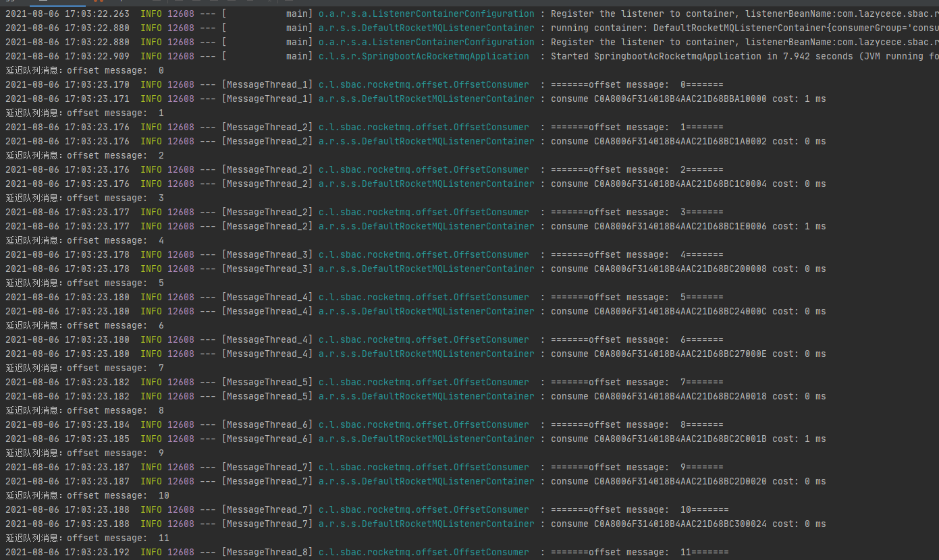Select the '延迟队列消息: offset message: 1' line
This screenshot has height=560, width=939.
85,113
